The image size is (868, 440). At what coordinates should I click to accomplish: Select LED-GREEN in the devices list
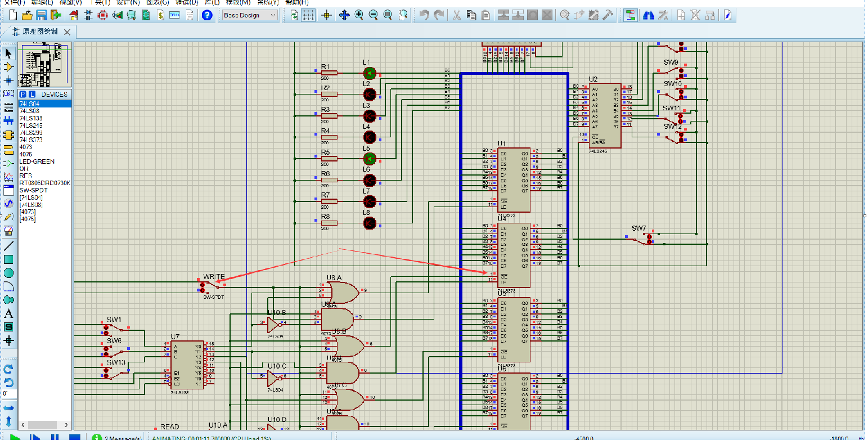coord(37,161)
